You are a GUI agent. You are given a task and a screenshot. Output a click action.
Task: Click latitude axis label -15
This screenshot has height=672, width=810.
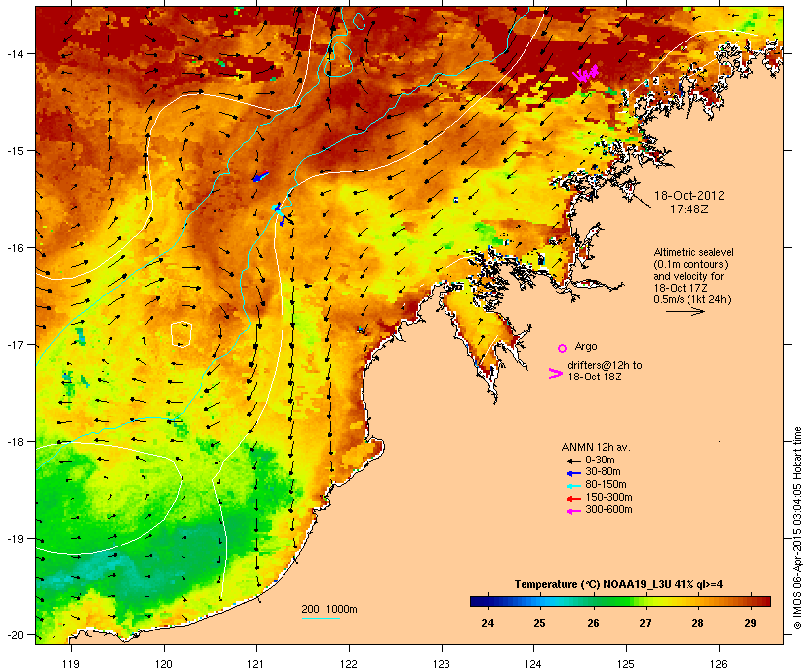click(15, 151)
